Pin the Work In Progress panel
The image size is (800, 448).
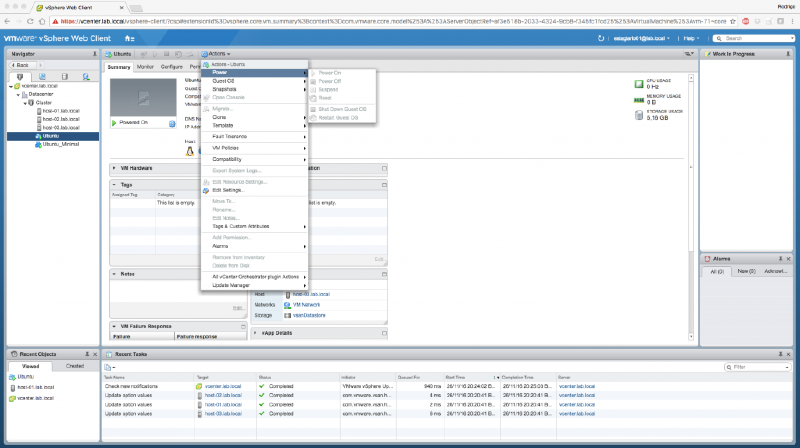(x=788, y=54)
